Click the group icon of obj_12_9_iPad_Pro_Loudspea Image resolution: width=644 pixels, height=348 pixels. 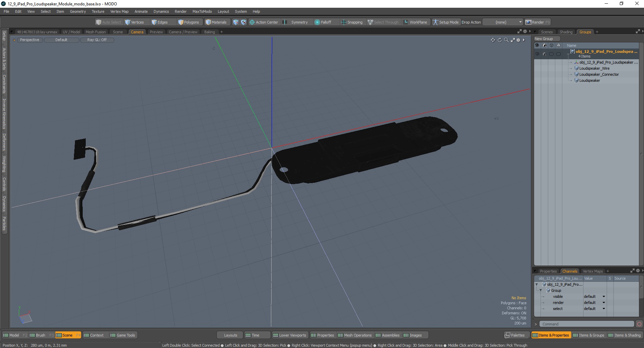(572, 51)
